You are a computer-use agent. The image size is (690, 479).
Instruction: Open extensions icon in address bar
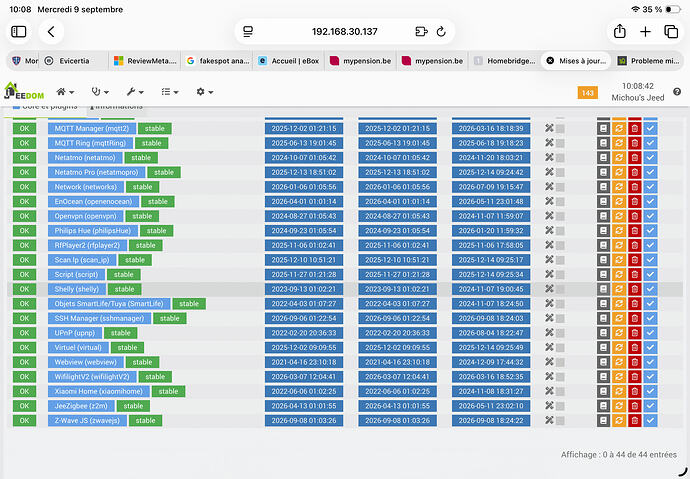click(x=421, y=32)
